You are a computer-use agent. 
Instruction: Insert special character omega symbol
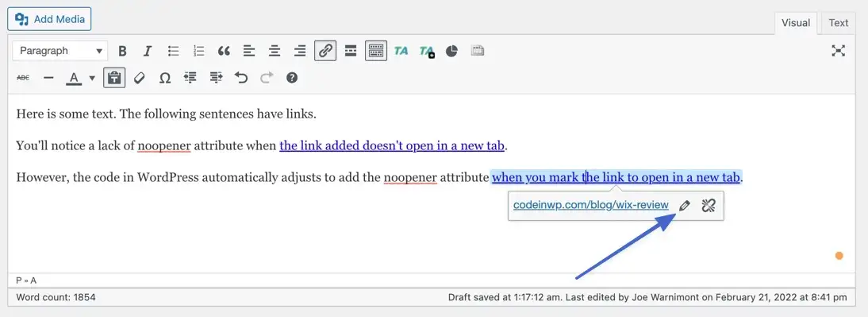(164, 78)
